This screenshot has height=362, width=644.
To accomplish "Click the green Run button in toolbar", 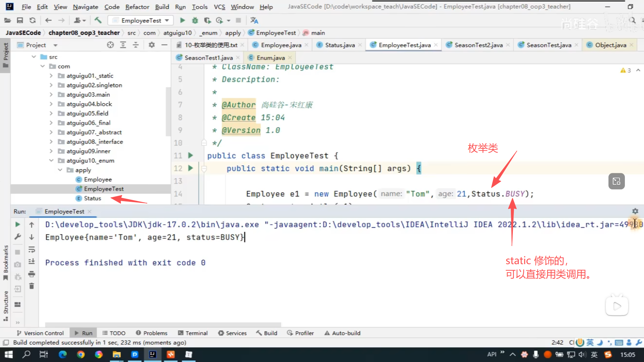I will 182,20.
